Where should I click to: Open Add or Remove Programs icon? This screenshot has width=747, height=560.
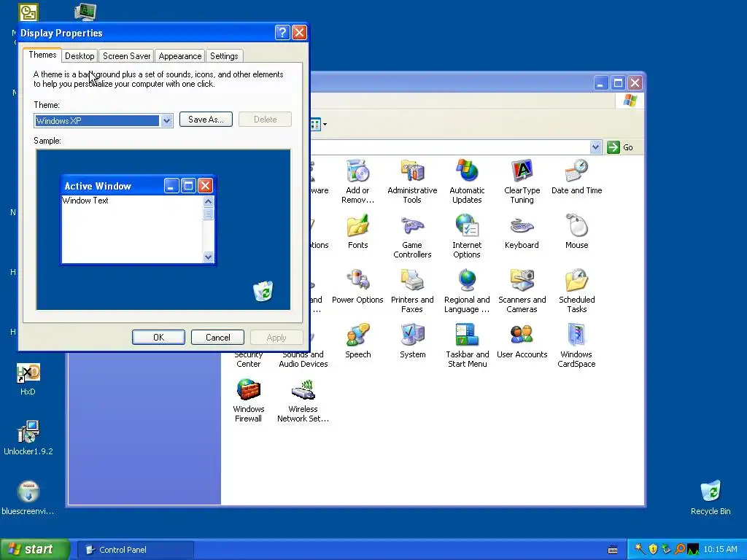(x=357, y=171)
